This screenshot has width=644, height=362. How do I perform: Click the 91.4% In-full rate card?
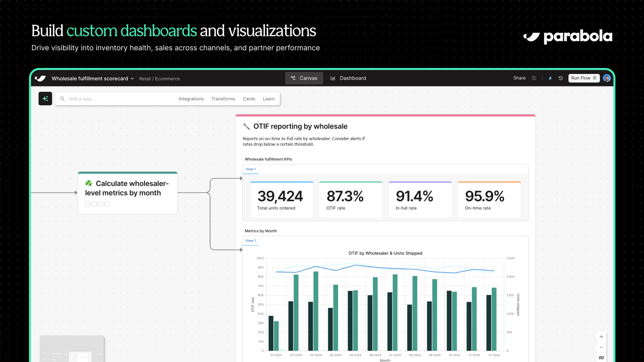point(420,200)
